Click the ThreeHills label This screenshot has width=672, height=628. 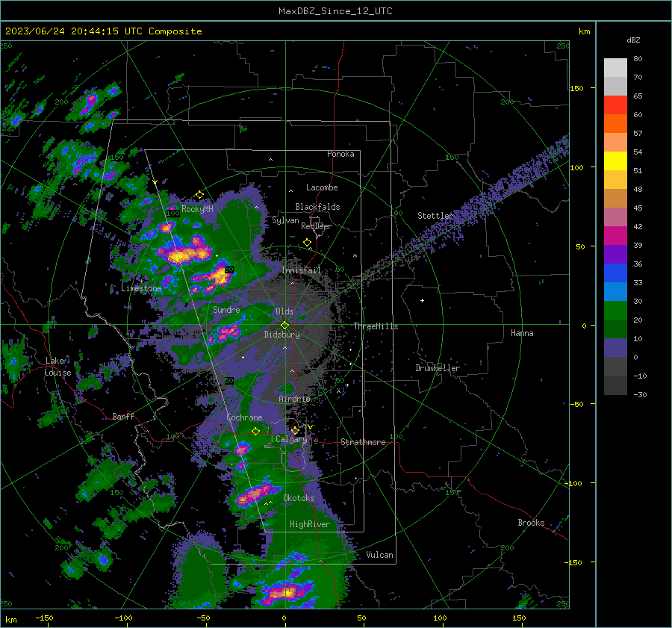376,326
